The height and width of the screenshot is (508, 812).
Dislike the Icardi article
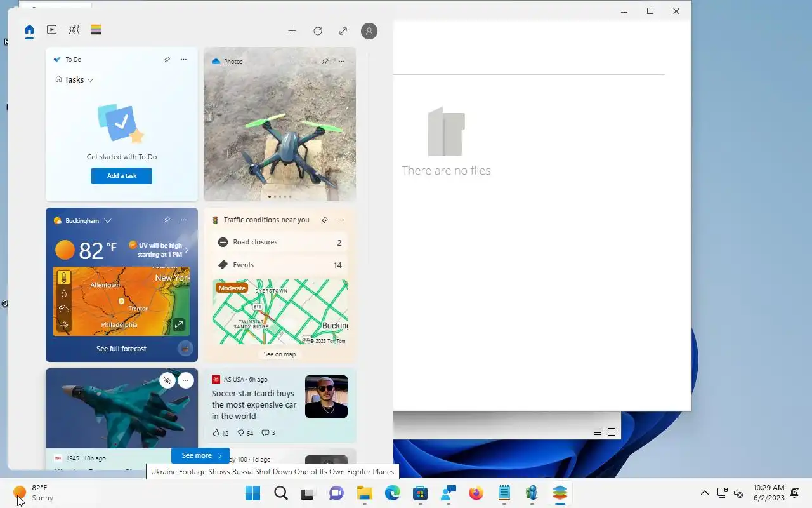click(x=245, y=433)
